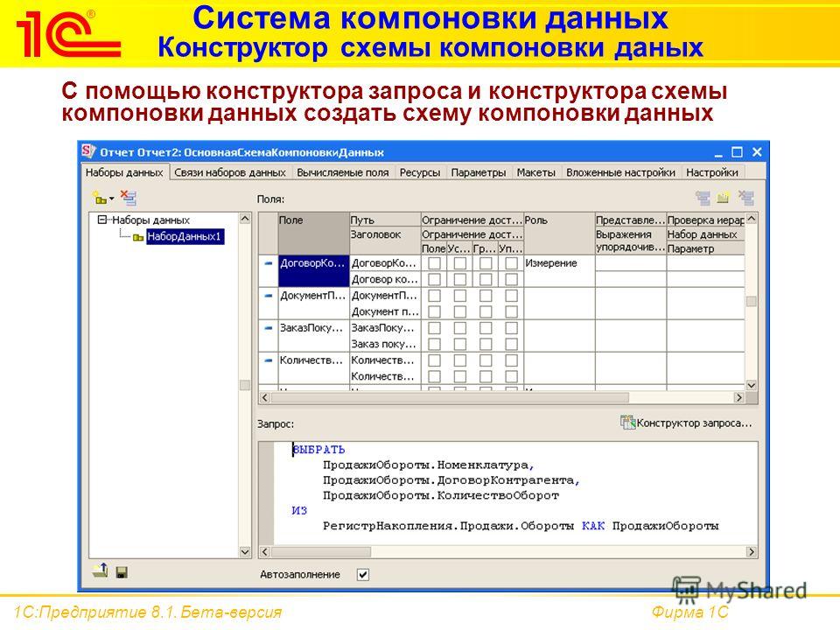The height and width of the screenshot is (630, 840).
Task: Open the Связи наборов данных tab
Action: (x=230, y=172)
